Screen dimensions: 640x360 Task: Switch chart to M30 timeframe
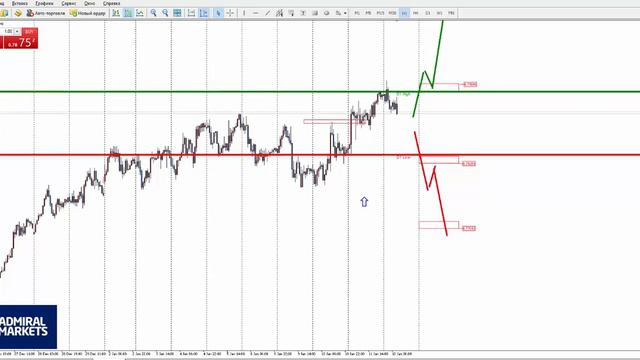392,13
